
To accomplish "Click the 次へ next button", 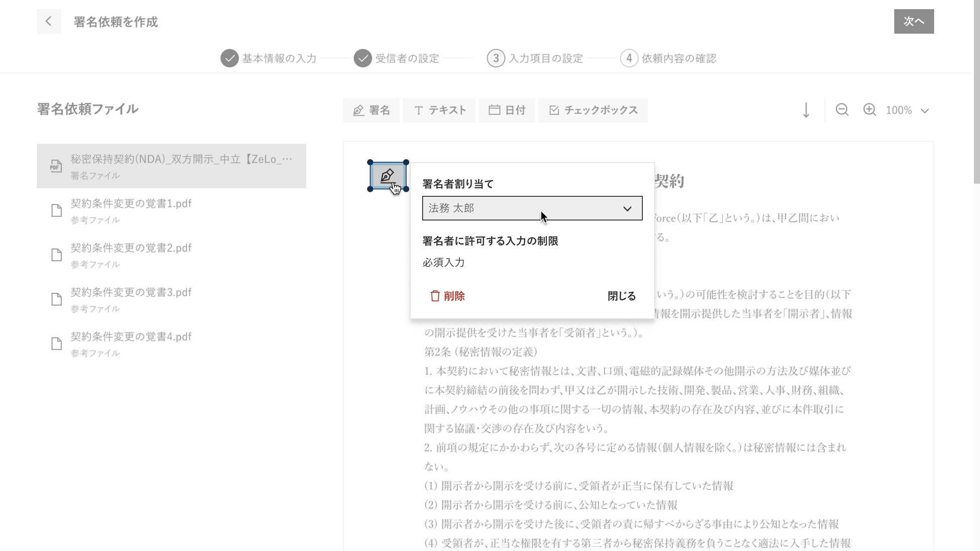I will point(913,21).
